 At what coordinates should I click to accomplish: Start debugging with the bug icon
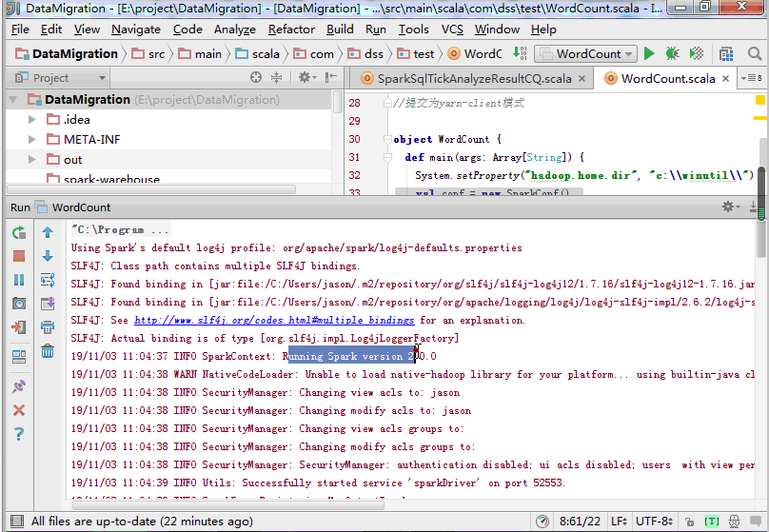(673, 54)
